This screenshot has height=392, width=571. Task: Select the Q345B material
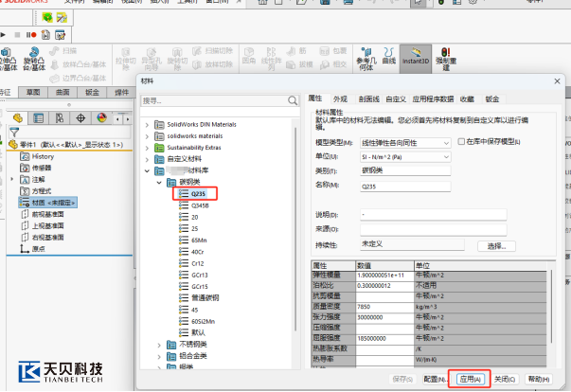(x=200, y=205)
